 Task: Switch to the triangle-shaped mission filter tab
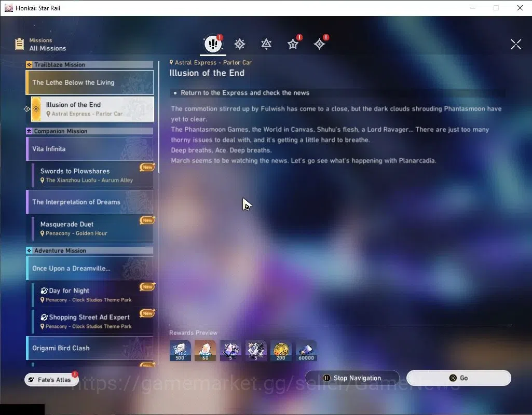pyautogui.click(x=266, y=44)
